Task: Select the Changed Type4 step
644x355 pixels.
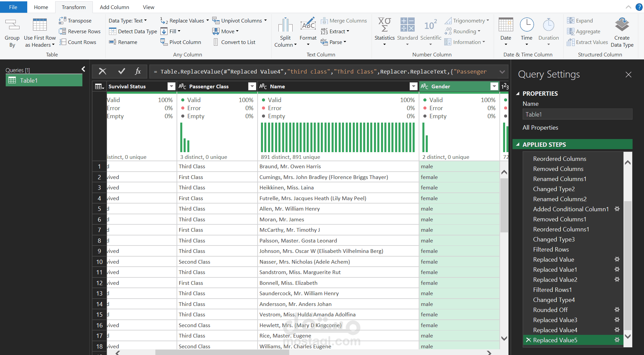Action: [x=554, y=300]
